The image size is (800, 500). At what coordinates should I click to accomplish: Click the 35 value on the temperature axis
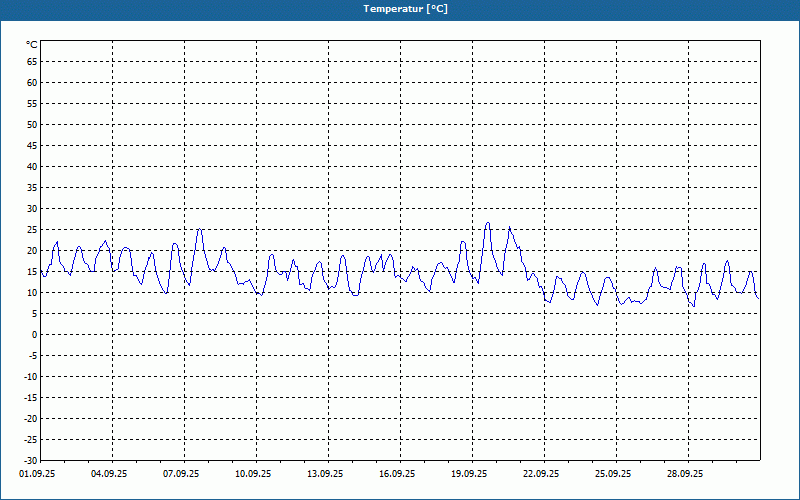[32, 188]
